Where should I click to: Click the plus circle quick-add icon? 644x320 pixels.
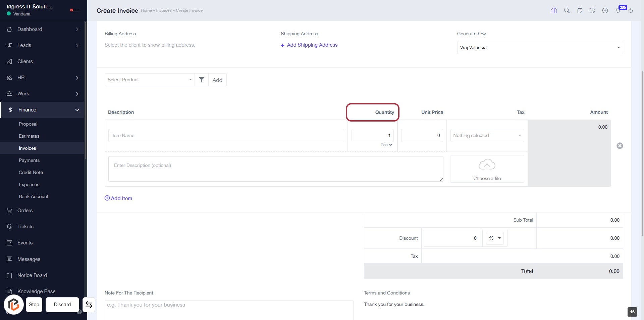pos(605,10)
